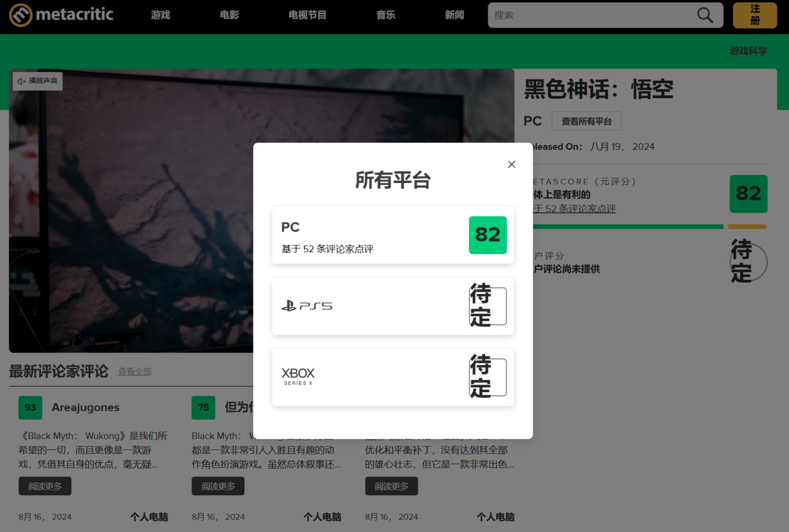The width and height of the screenshot is (789, 532).
Task: Click the 黑色神话：悟空 game title
Action: 599,89
